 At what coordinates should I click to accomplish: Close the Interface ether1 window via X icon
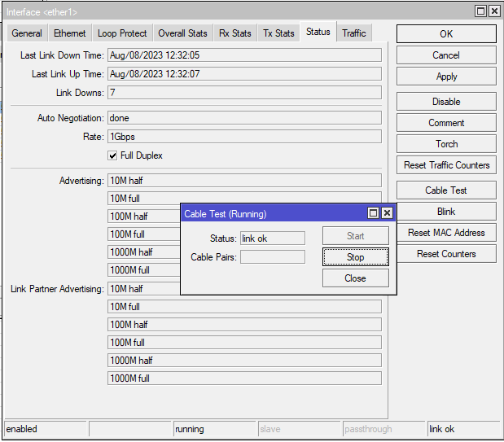point(494,11)
